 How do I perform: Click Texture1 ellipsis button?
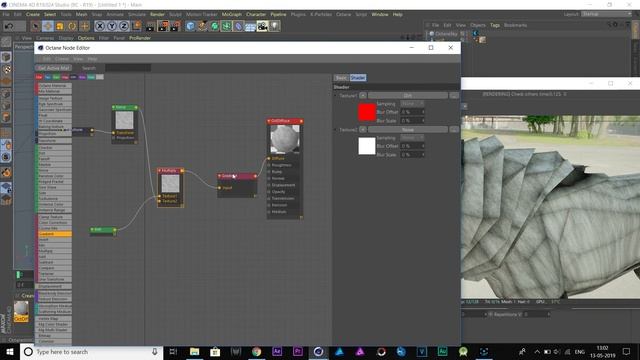pyautogui.click(x=454, y=96)
